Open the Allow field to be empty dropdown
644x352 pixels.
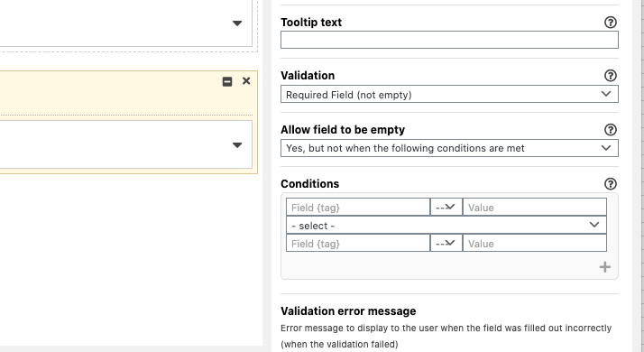449,148
